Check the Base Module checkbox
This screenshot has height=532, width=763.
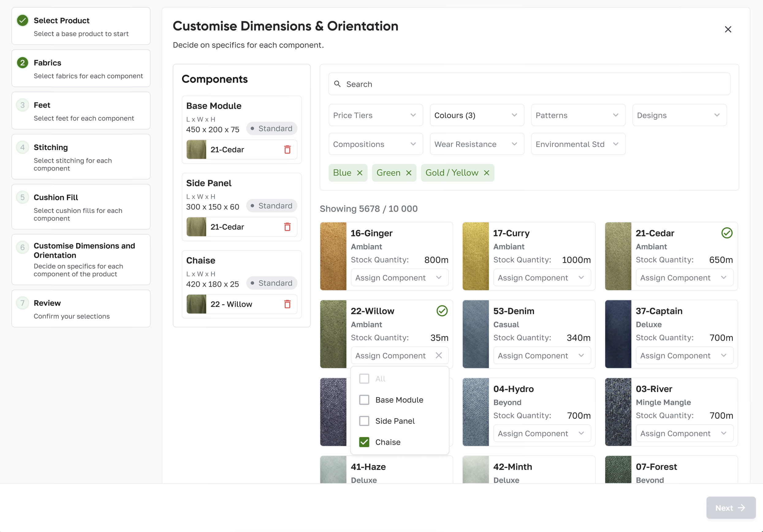pos(364,400)
